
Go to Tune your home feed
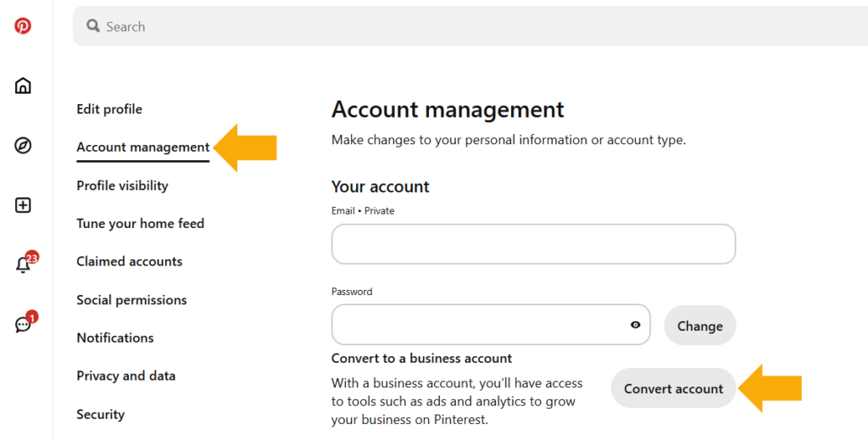point(141,224)
